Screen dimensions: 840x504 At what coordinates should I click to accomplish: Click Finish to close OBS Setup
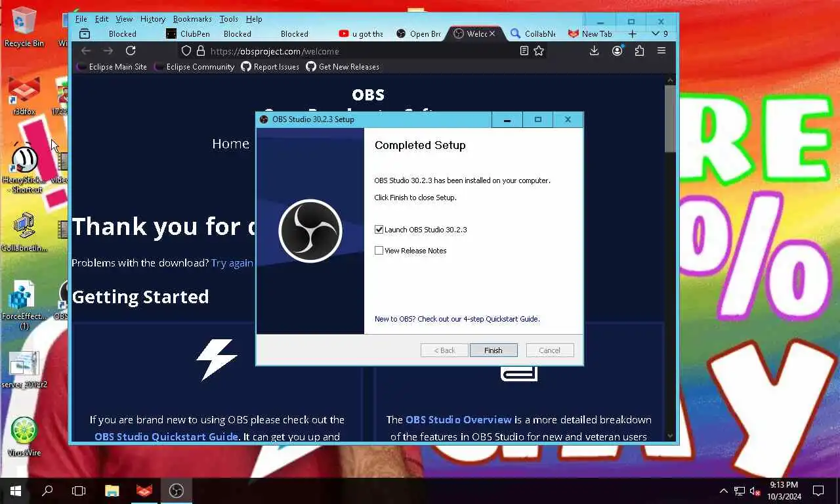coord(493,350)
